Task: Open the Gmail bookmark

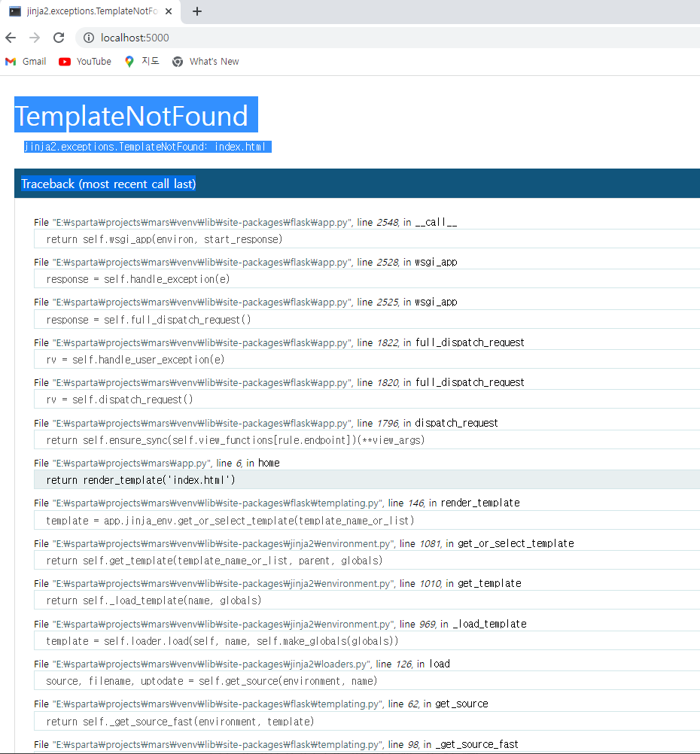Action: (x=26, y=62)
